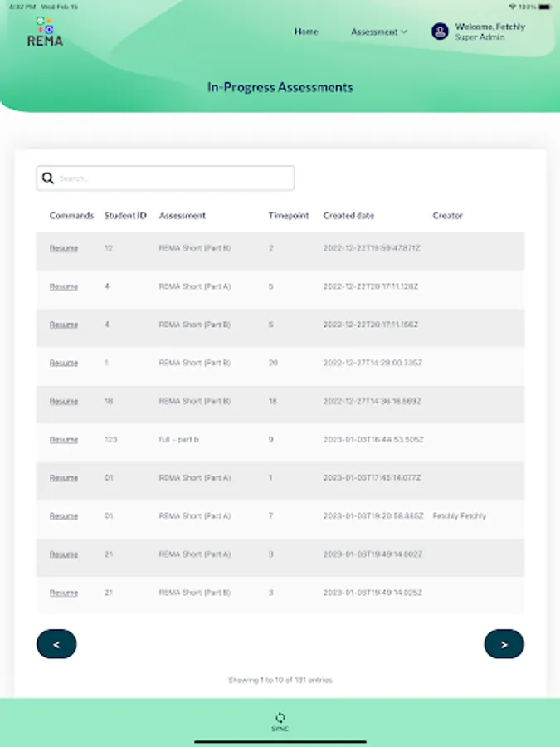
Task: Click the user avatar icon
Action: point(440,32)
